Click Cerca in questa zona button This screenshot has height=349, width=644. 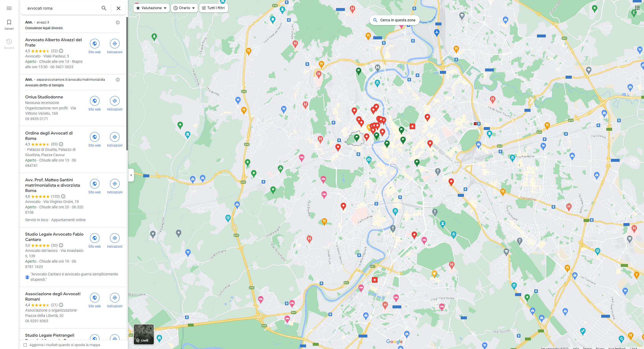point(394,20)
